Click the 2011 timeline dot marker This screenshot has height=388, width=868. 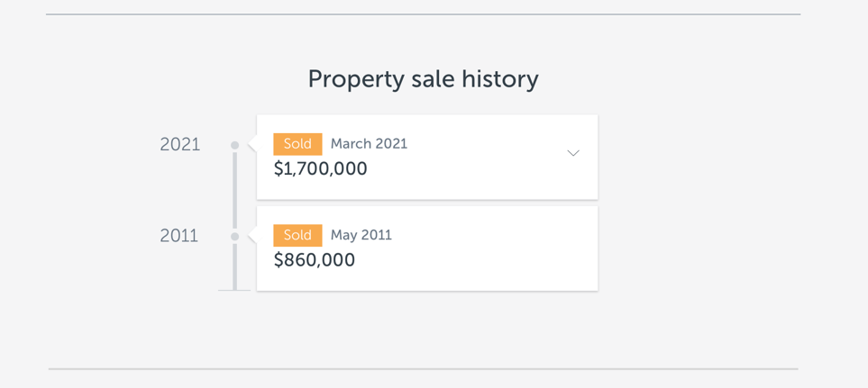coord(235,237)
